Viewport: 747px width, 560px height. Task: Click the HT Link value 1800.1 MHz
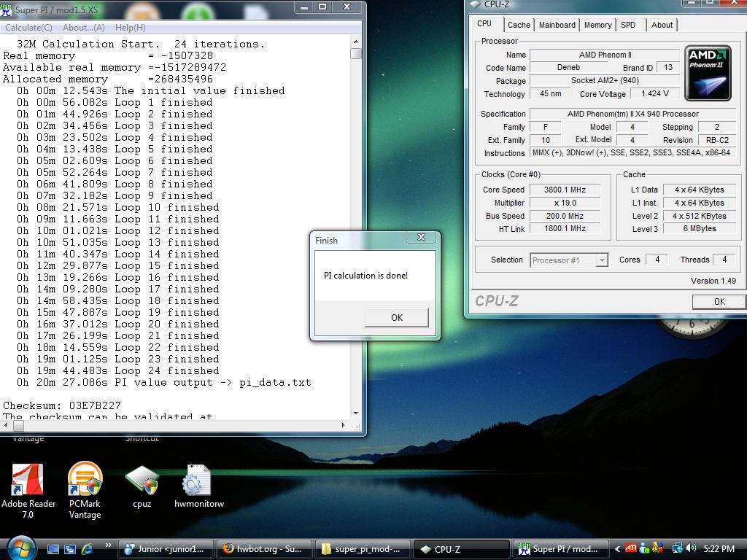565,228
